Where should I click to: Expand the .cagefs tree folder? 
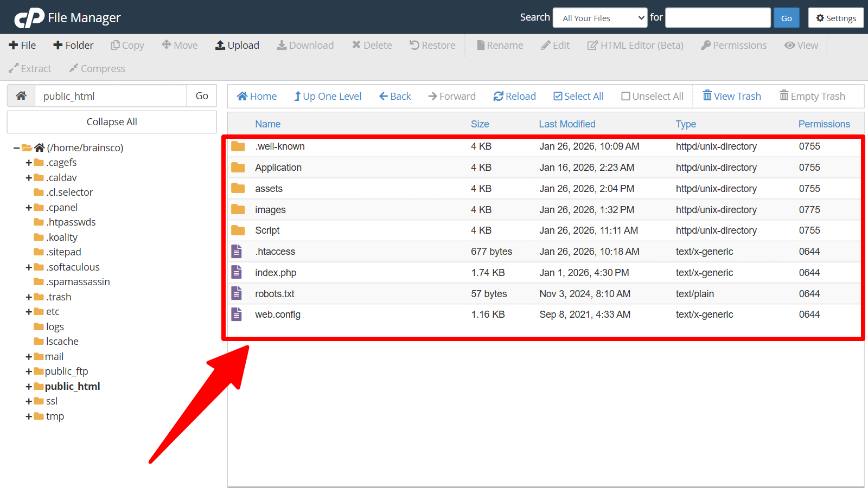click(x=29, y=163)
